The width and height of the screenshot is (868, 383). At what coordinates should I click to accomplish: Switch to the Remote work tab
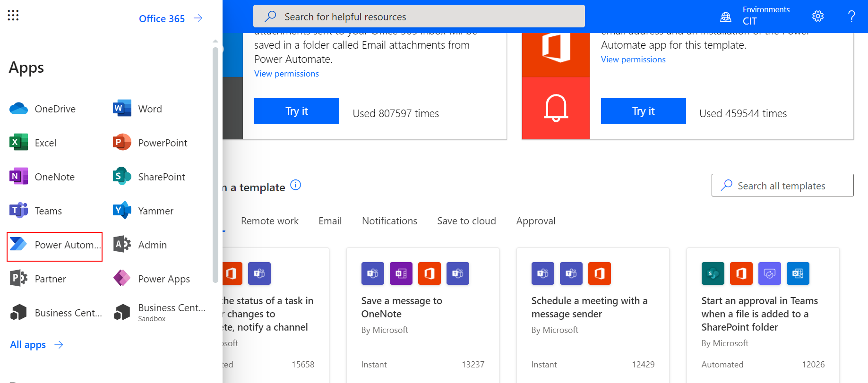point(270,221)
